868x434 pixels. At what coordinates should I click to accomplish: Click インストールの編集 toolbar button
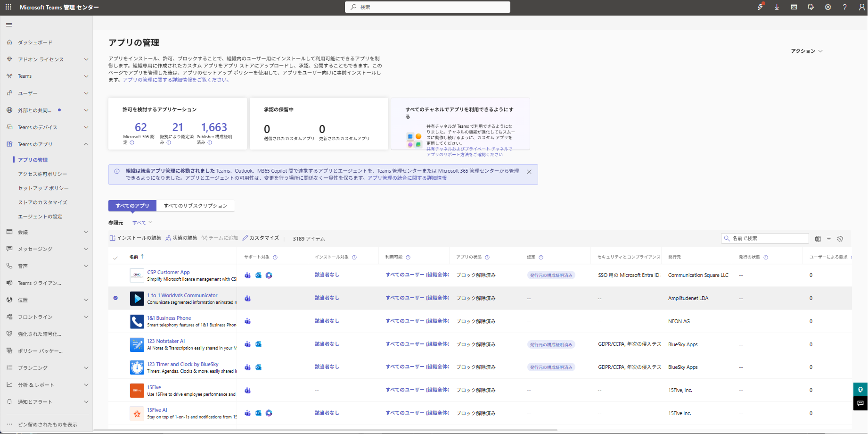(136, 238)
